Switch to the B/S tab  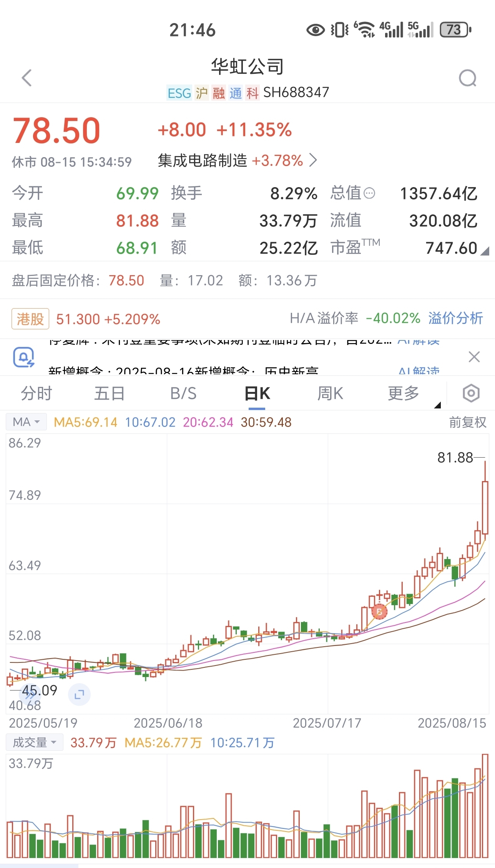tap(183, 393)
